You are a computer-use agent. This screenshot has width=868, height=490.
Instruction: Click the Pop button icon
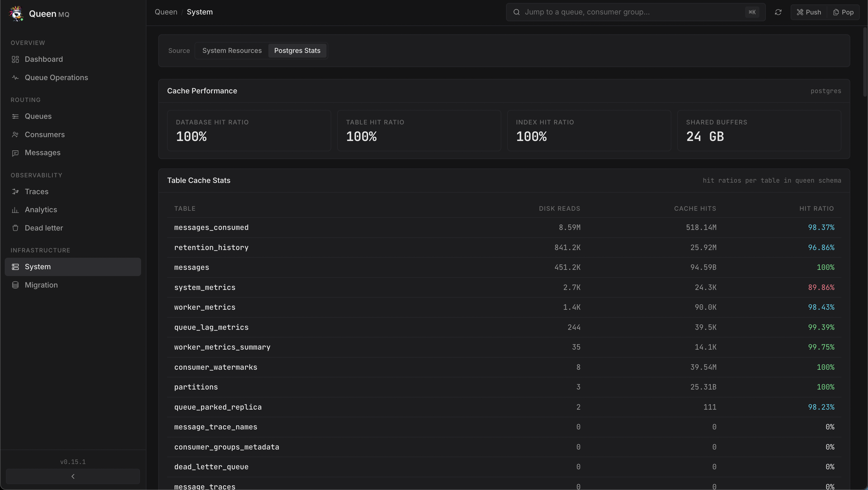click(836, 12)
